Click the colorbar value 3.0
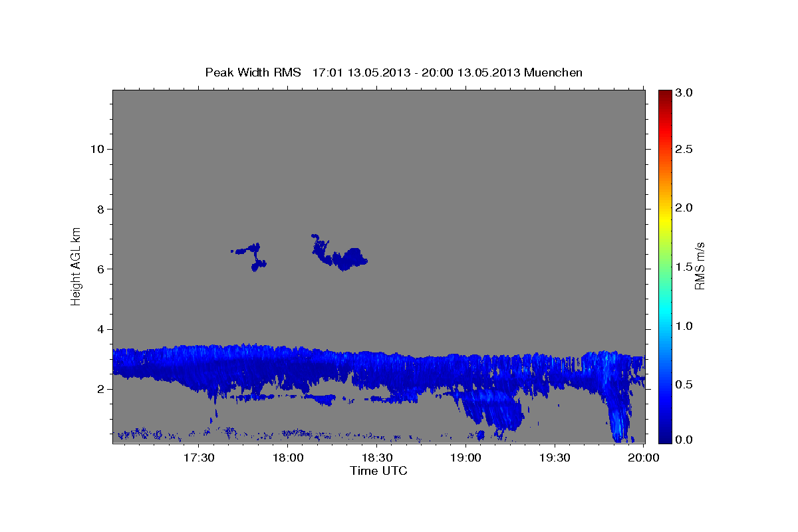Image resolution: width=798 pixels, height=532 pixels. (x=684, y=94)
